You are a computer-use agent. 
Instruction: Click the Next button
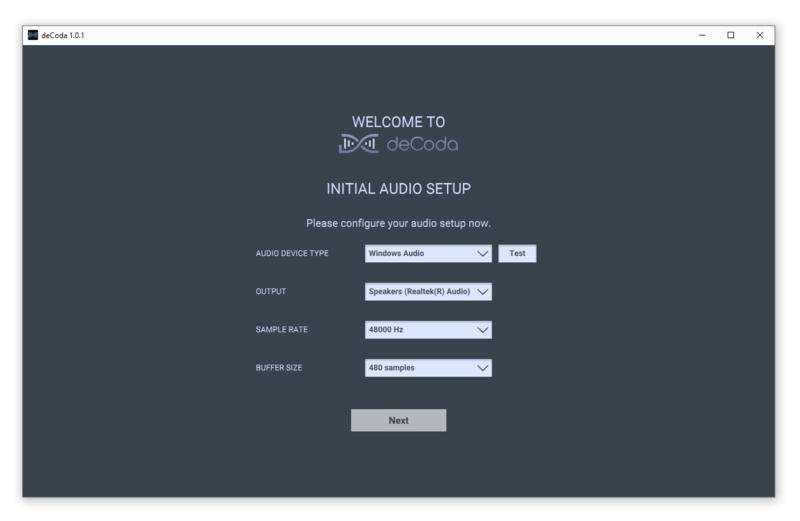click(x=398, y=420)
